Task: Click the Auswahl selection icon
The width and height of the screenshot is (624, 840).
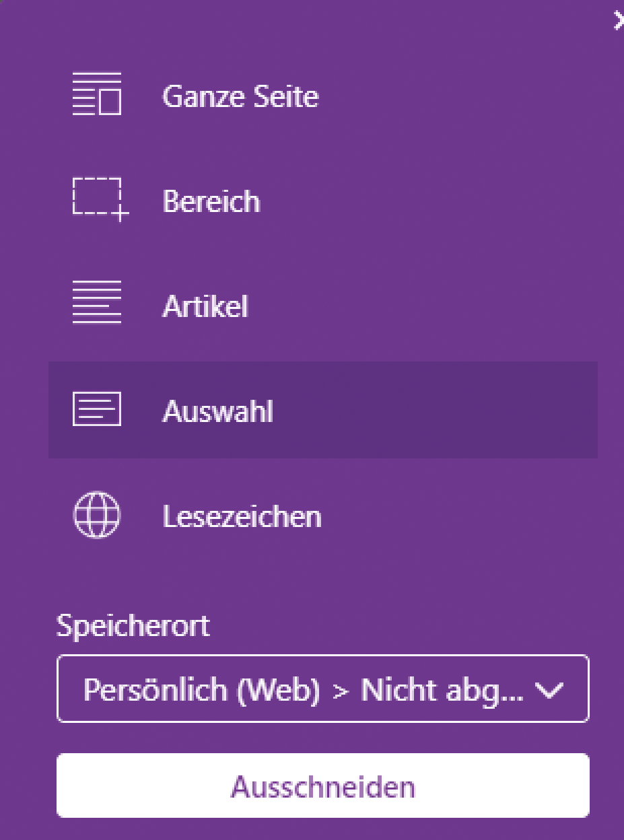Action: click(97, 410)
